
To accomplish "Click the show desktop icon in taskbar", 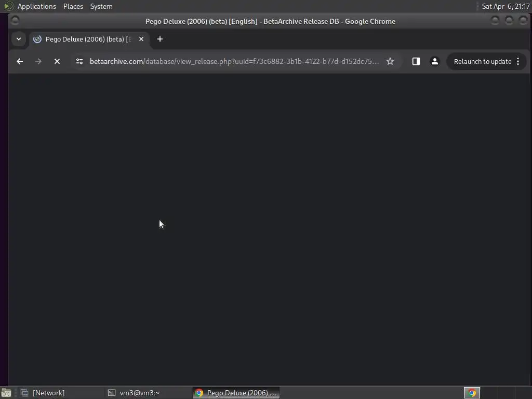I will tap(6, 393).
